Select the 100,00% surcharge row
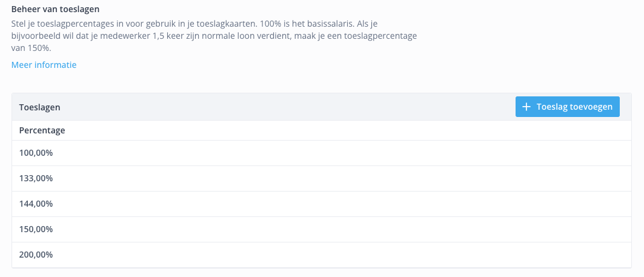Viewport: 644px width, 277px height. click(322, 153)
